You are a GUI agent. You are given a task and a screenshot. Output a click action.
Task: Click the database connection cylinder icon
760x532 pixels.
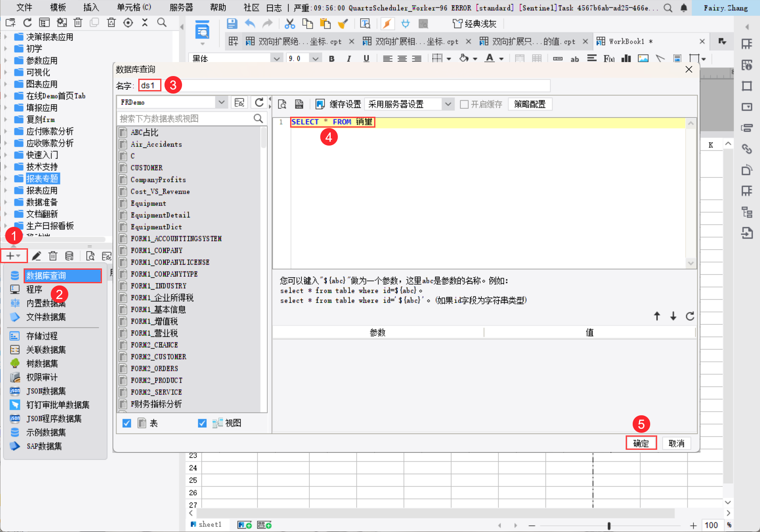pos(69,256)
